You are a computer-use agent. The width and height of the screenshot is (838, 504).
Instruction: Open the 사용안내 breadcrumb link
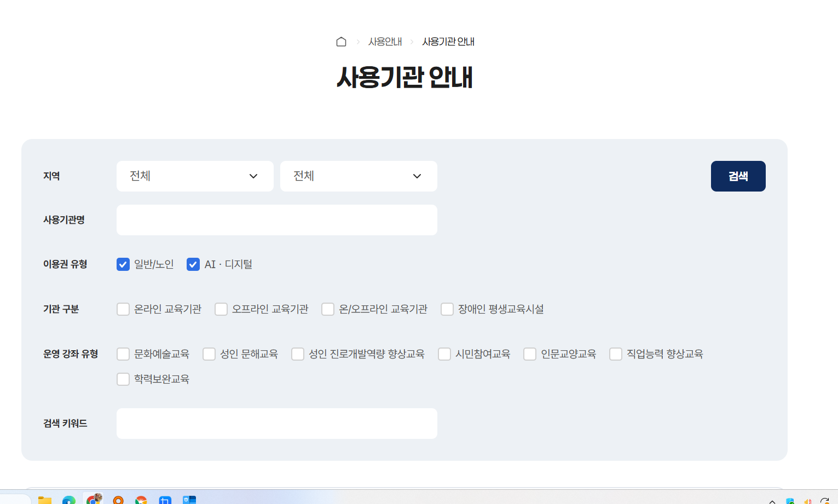pos(385,41)
